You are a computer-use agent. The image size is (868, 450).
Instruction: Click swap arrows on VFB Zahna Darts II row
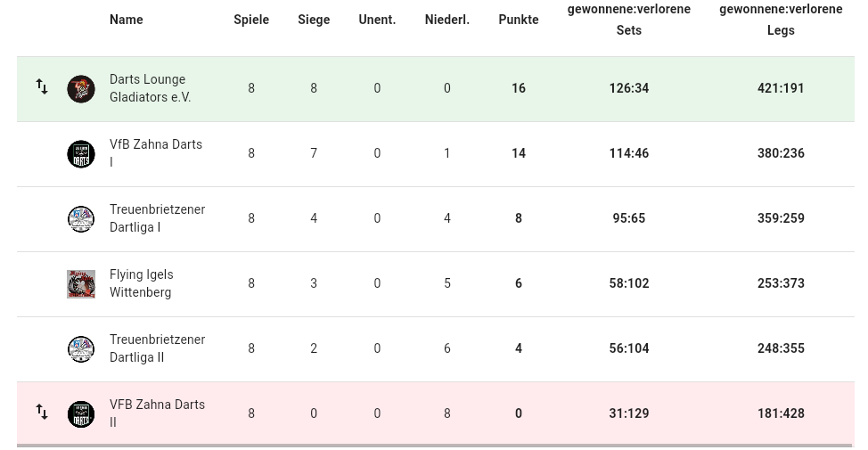pyautogui.click(x=42, y=412)
